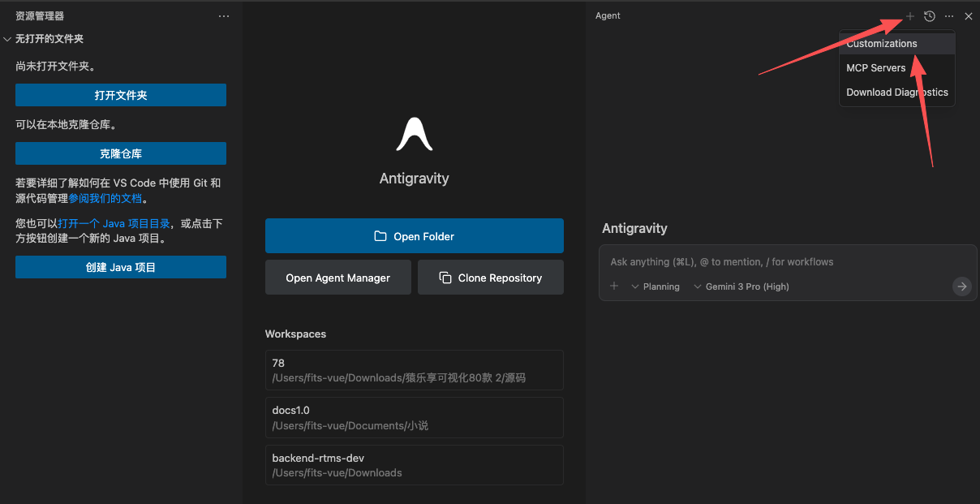Screen dimensions: 980x504
Task: Open the backend-rtms-dev workspace
Action: point(414,464)
